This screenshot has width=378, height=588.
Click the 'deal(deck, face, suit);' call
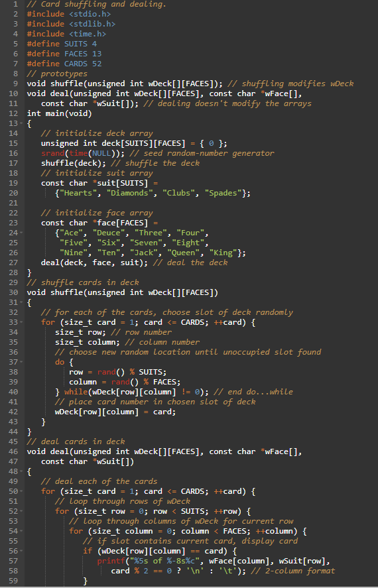click(94, 263)
